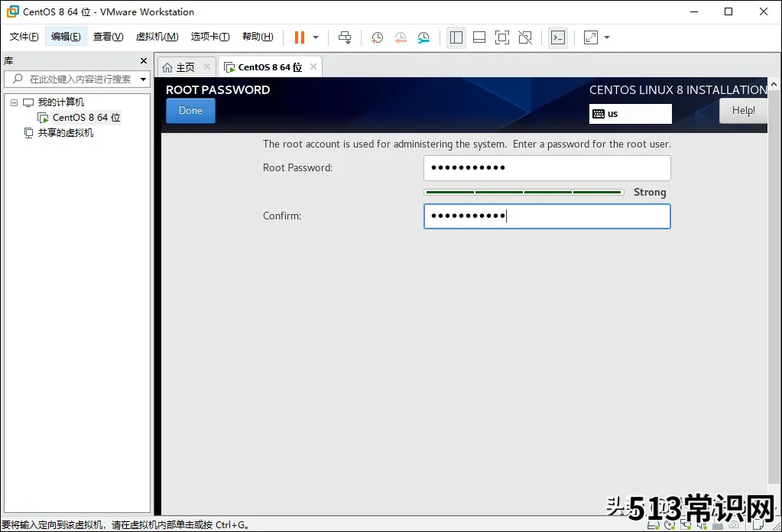Viewport: 782px width, 532px height.
Task: Focus the Confirm password field
Action: click(x=547, y=216)
